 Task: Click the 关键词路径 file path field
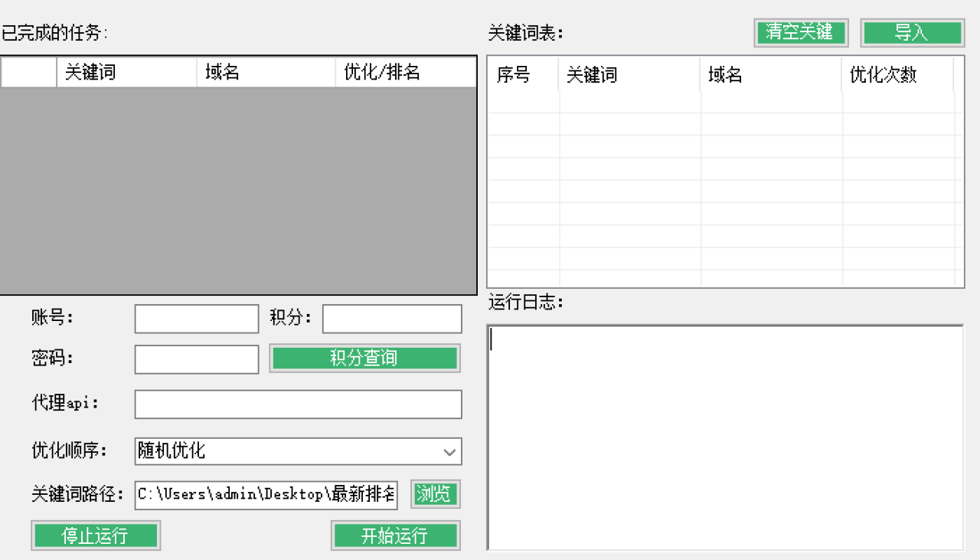coord(266,495)
